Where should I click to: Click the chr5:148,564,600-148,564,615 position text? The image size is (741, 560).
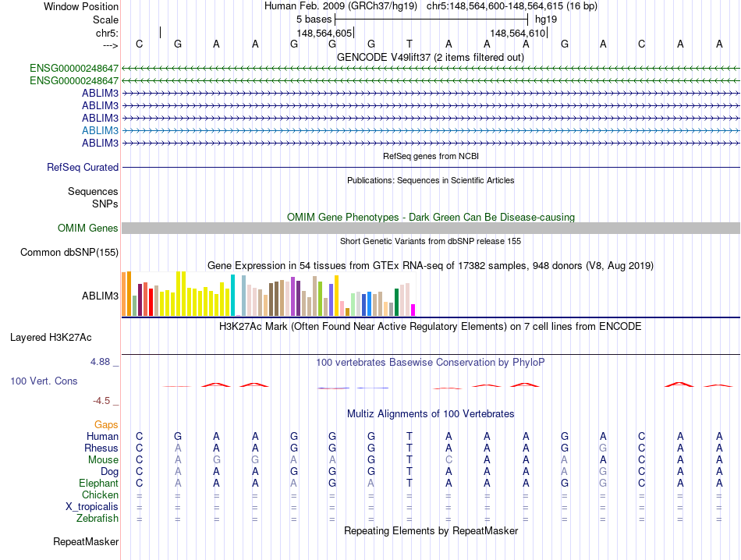click(495, 6)
